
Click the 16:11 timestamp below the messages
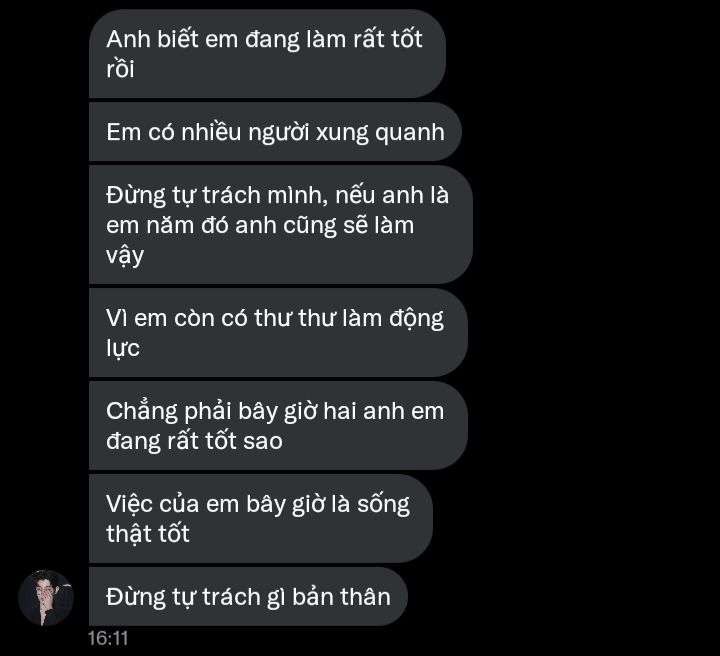click(x=108, y=639)
